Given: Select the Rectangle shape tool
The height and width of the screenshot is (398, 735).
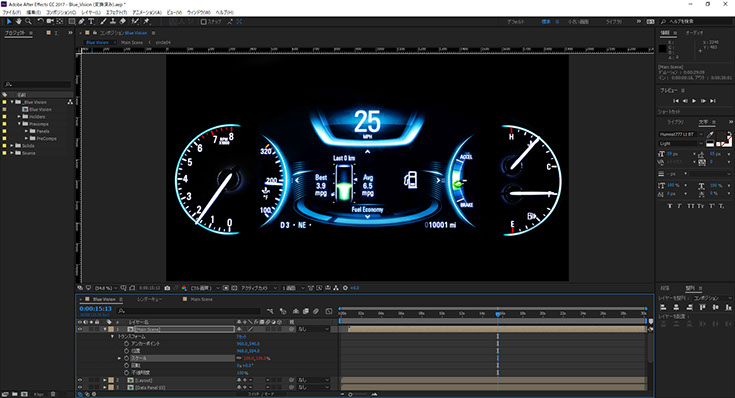Looking at the screenshot, I should [72, 22].
